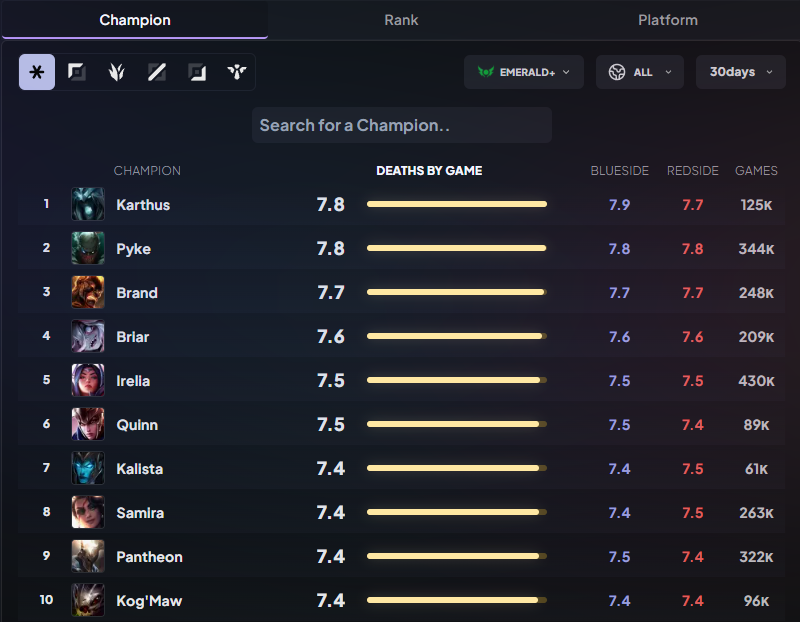
Task: Click Brand games count 248K
Action: 756,293
